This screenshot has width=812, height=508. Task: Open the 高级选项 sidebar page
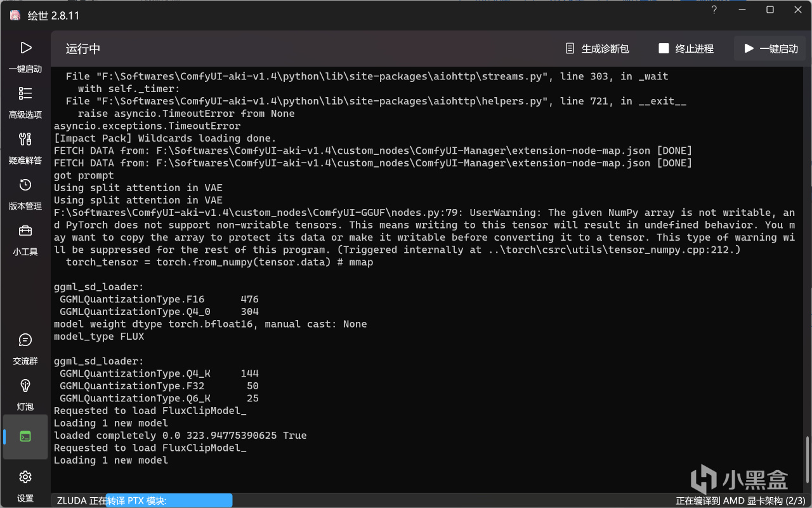click(25, 102)
